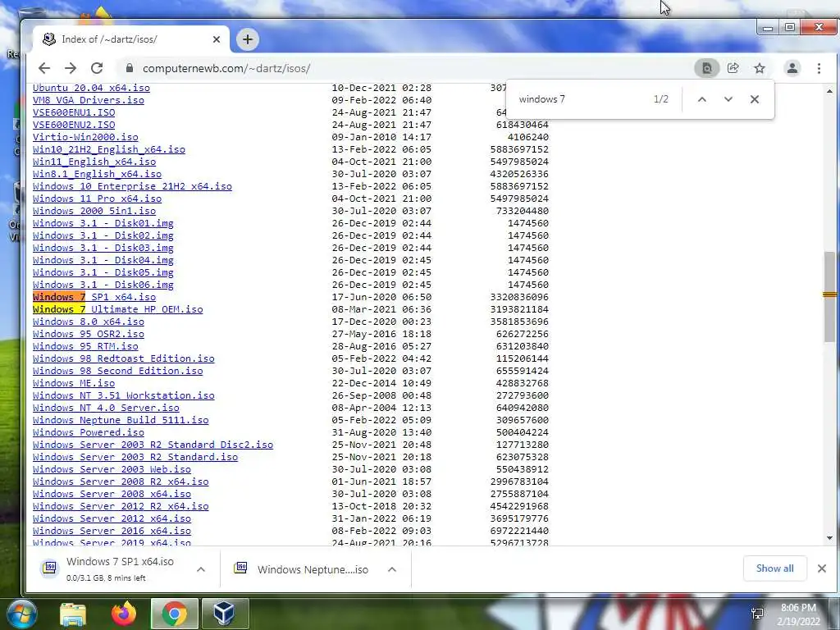Screen dimensions: 840x630
Task: Open the Windows Start orb
Action: coord(21,614)
